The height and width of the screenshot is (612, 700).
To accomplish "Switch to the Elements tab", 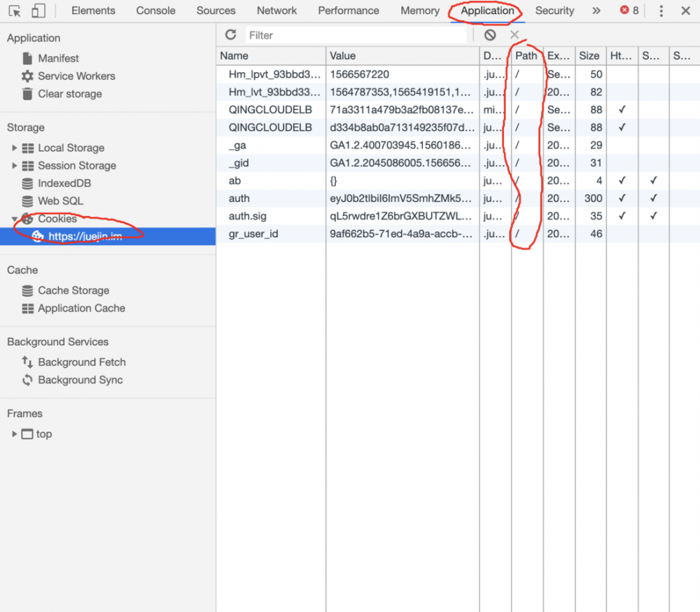I will click(x=93, y=10).
